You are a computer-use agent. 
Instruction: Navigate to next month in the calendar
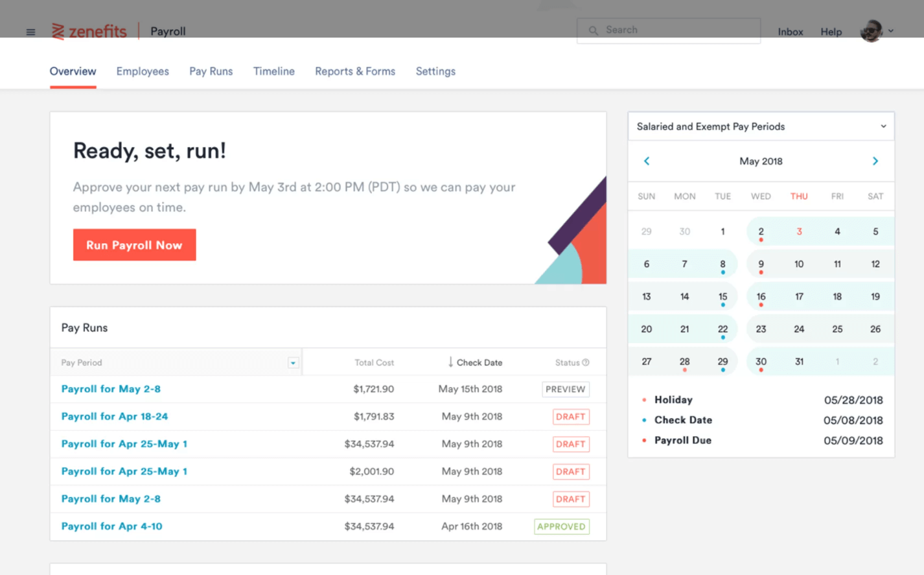875,161
